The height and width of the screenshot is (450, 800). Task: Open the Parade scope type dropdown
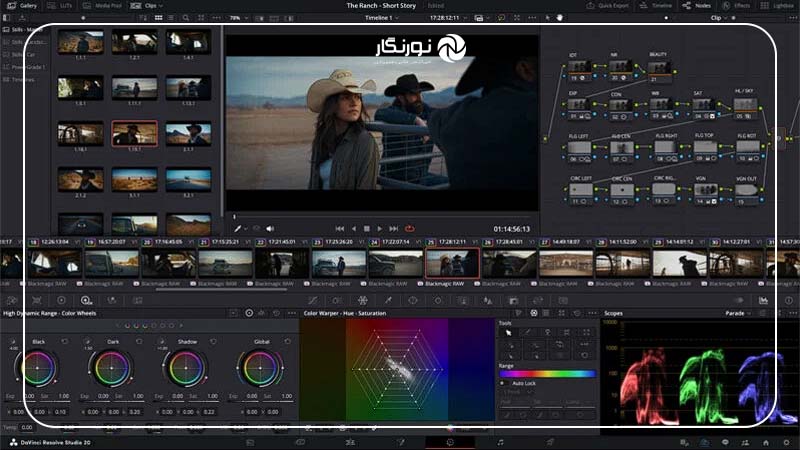(x=738, y=313)
